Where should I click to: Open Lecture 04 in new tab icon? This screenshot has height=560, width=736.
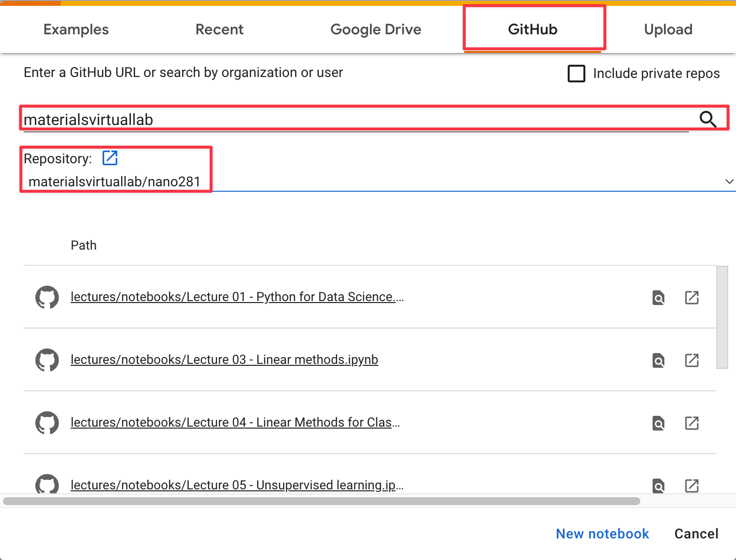(692, 423)
